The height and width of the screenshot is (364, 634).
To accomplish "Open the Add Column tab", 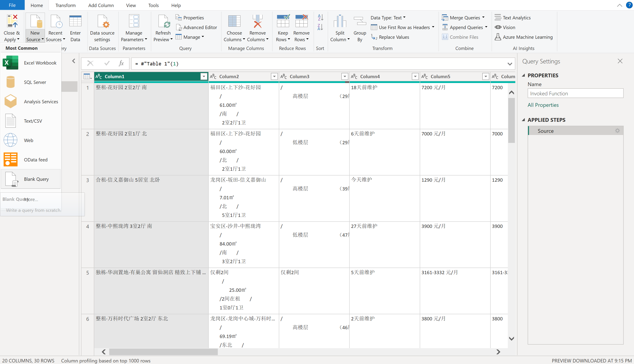I will pos(101,5).
